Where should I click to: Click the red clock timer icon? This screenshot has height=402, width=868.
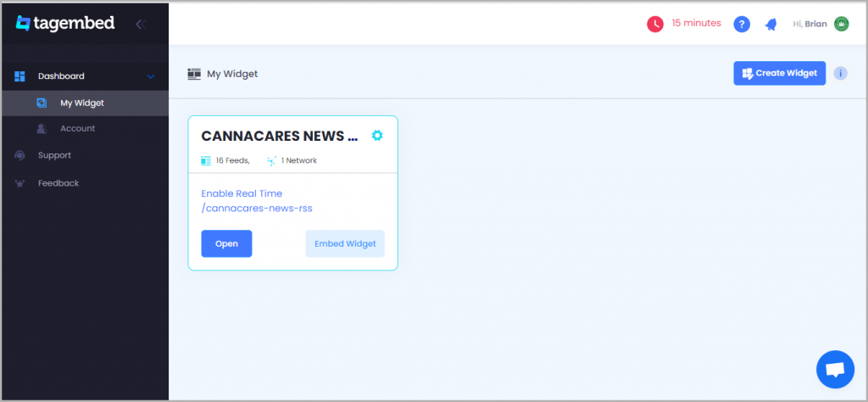(655, 24)
